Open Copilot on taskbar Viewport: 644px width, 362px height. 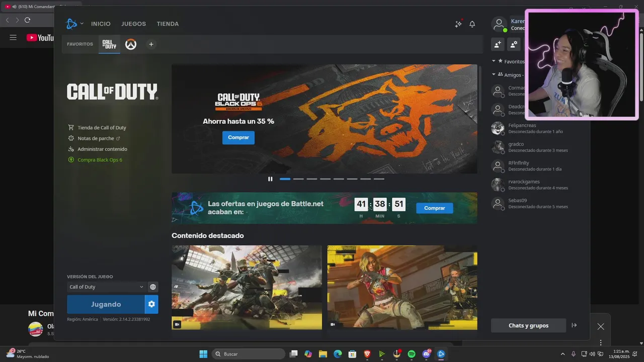pos(308,354)
